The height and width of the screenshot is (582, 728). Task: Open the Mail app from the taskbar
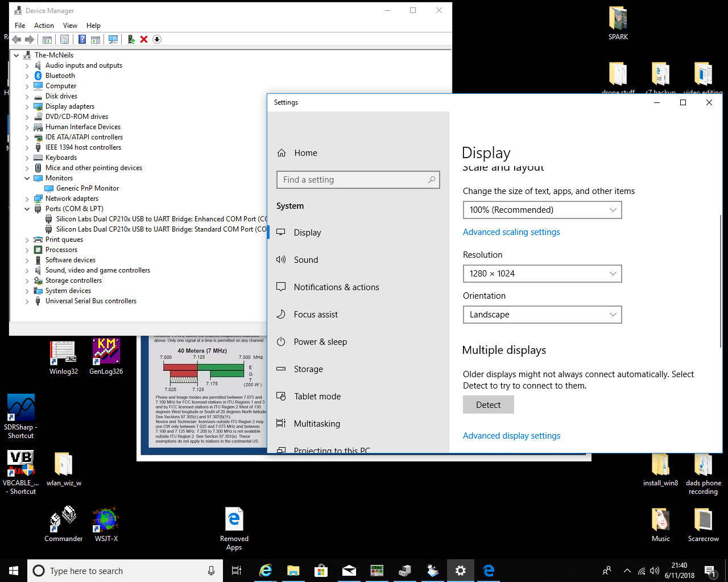[x=349, y=571]
